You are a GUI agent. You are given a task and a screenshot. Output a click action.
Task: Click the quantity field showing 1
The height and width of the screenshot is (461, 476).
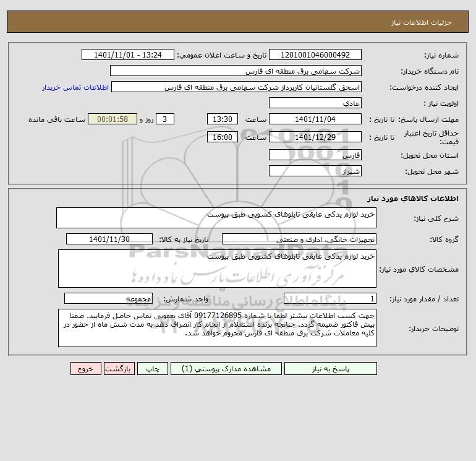coord(330,298)
